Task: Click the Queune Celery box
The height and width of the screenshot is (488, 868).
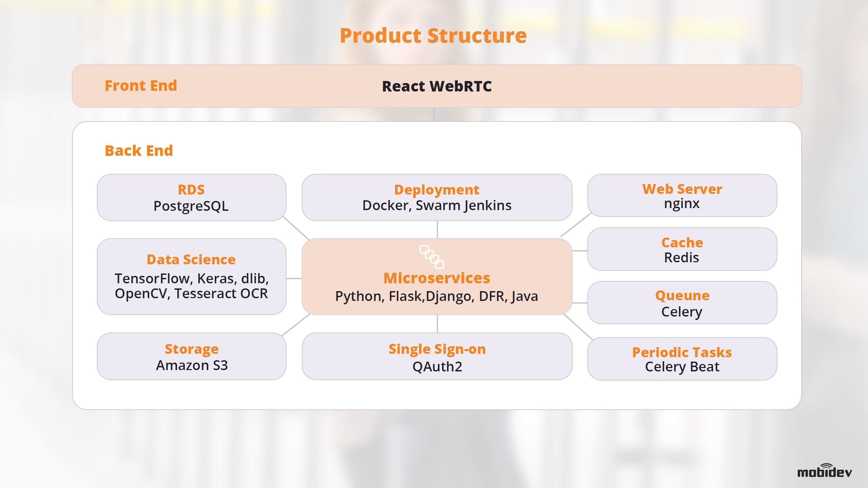Action: tap(682, 303)
